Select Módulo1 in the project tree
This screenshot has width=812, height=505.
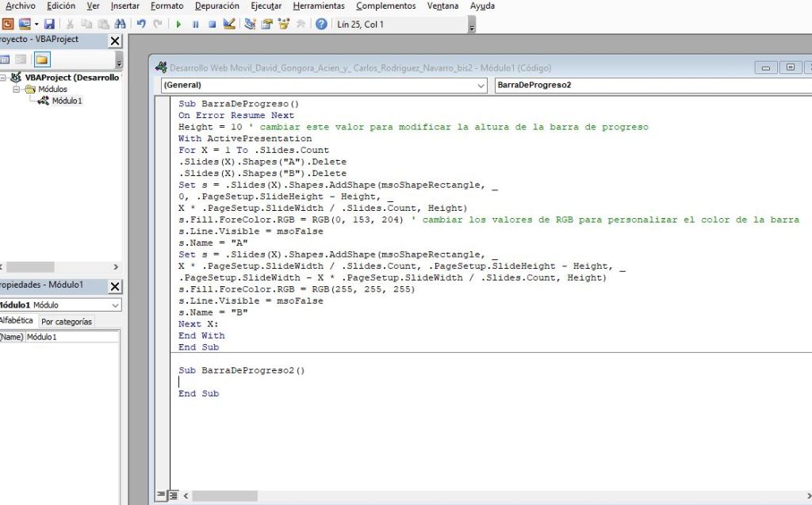coord(67,101)
